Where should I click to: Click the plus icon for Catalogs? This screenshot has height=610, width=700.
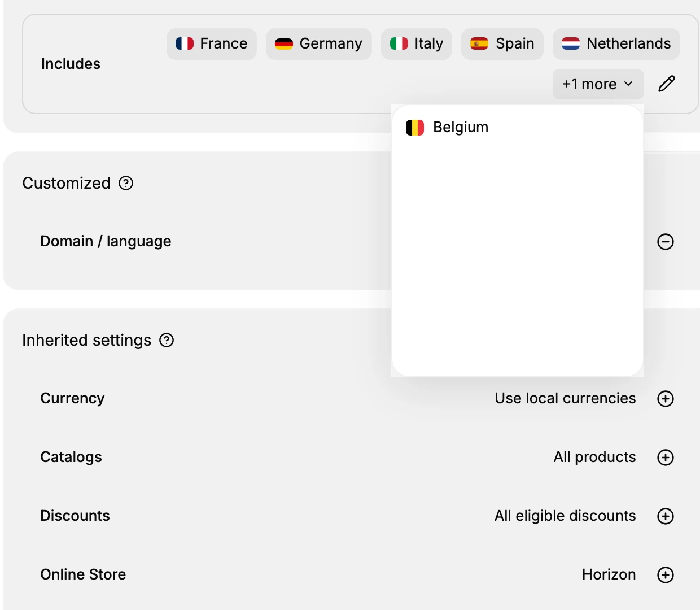pos(666,457)
